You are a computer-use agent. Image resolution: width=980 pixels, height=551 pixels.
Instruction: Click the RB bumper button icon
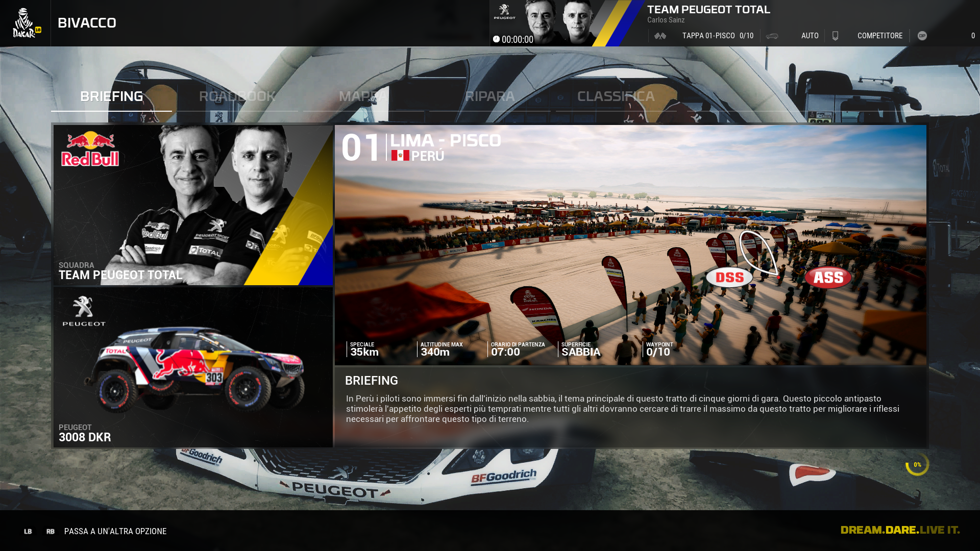[50, 531]
